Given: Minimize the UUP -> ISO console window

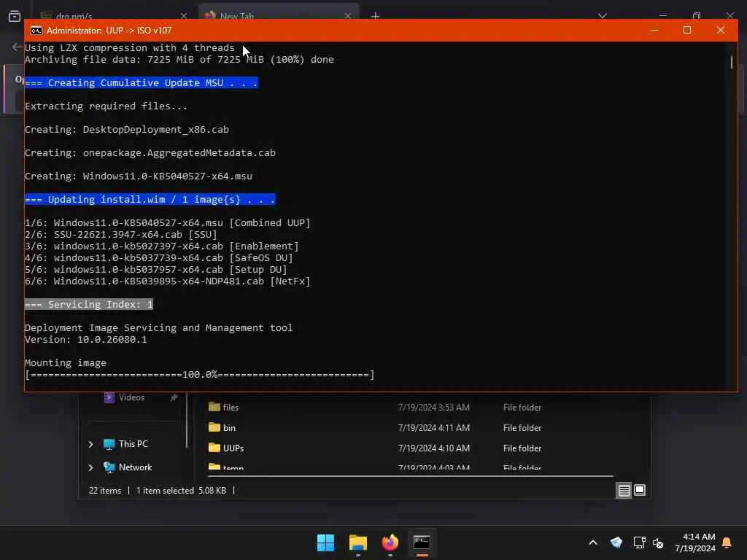Looking at the screenshot, I should (654, 31).
